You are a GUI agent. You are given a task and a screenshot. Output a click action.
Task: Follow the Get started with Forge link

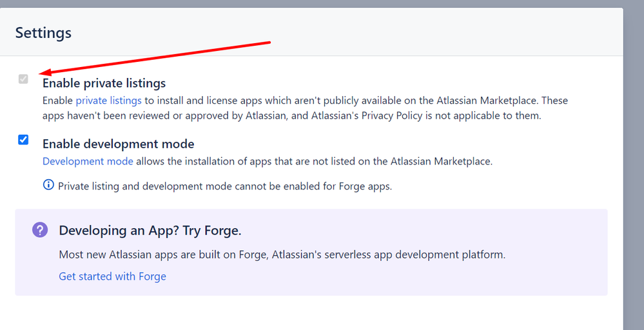[x=113, y=277]
